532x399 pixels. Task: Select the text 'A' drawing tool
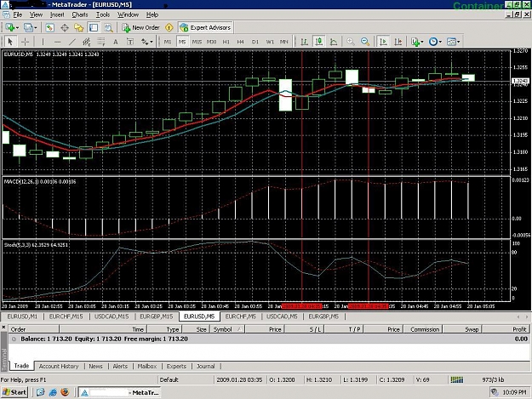pyautogui.click(x=116, y=42)
